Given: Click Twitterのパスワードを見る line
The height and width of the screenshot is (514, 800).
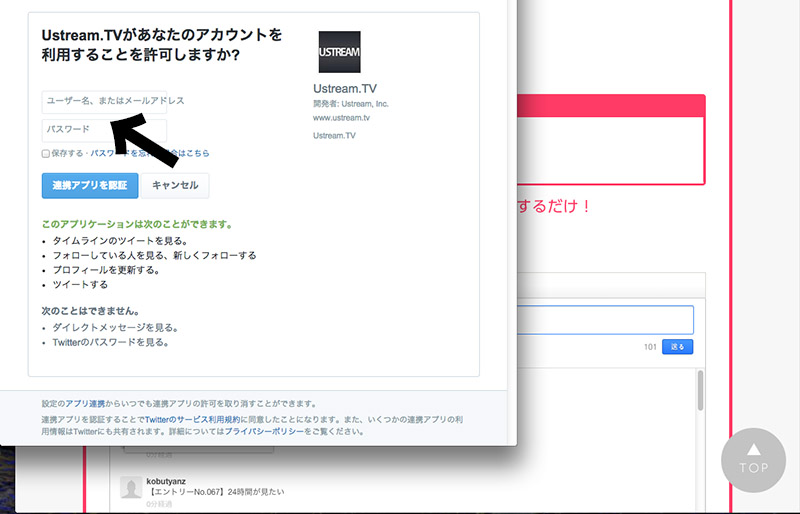Looking at the screenshot, I should [111, 342].
